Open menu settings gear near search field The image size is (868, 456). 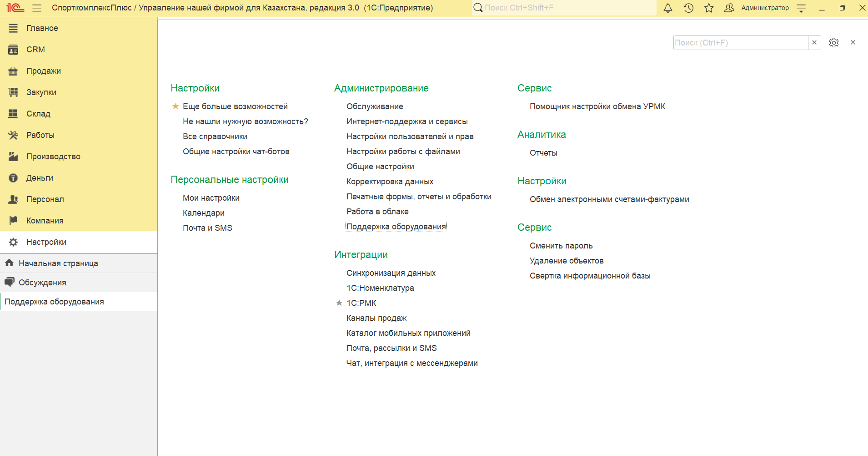(x=833, y=42)
